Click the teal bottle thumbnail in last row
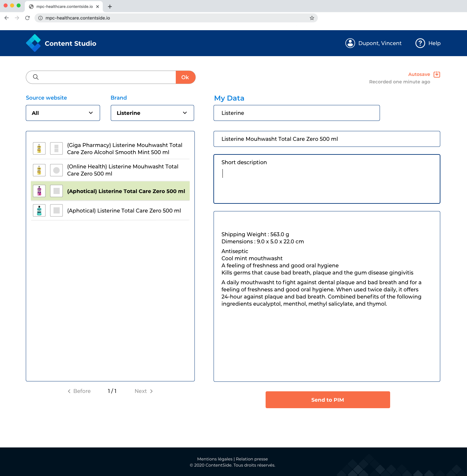Image resolution: width=467 pixels, height=476 pixels. (x=39, y=211)
